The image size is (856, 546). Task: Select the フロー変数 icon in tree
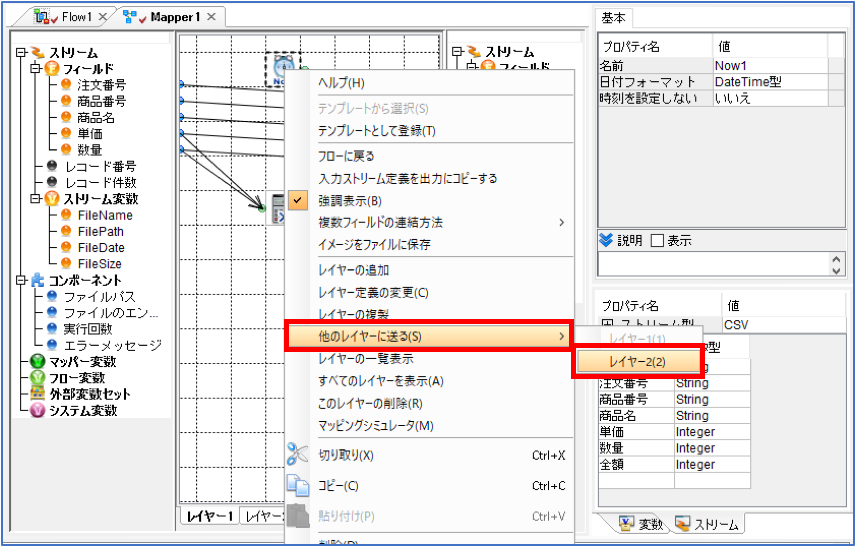37,378
